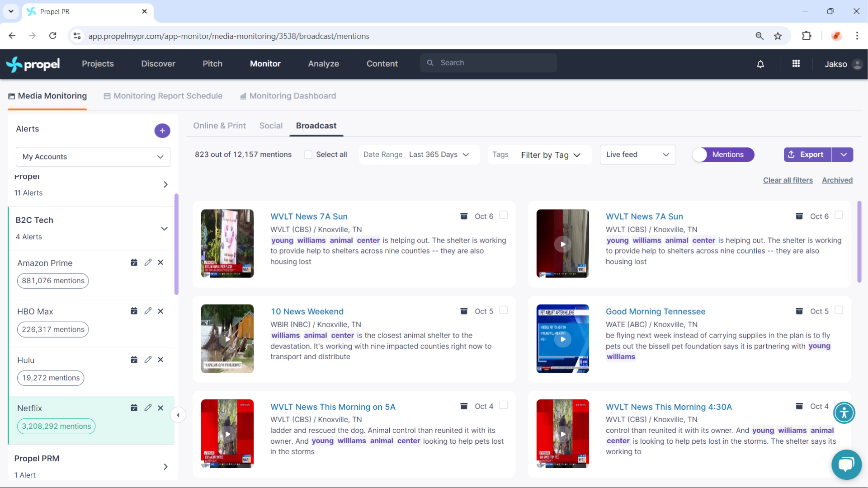Delete the Netflix alert
The image size is (868, 488).
160,408
